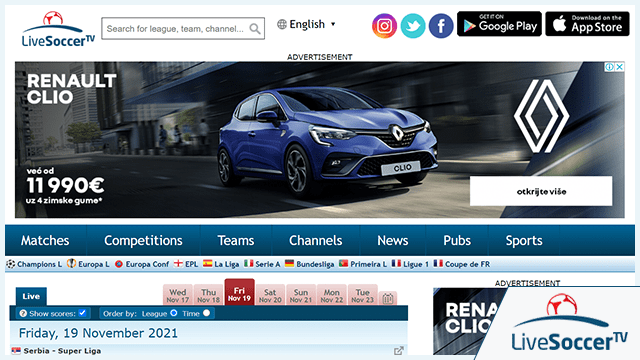Screen dimensions: 640x360
Task: Click the Renault Clio banner advertisement
Action: coord(320,140)
